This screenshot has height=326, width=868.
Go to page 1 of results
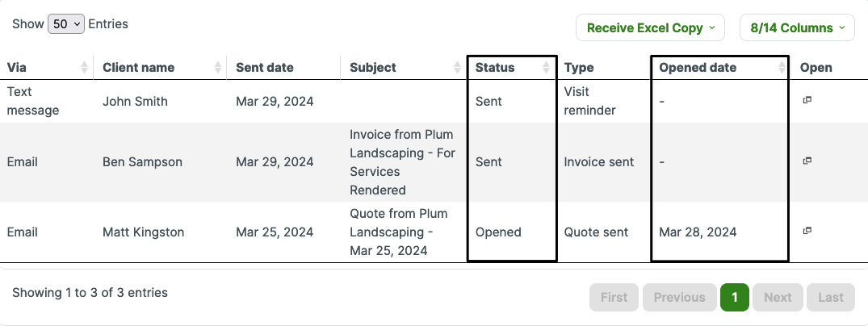pyautogui.click(x=735, y=297)
